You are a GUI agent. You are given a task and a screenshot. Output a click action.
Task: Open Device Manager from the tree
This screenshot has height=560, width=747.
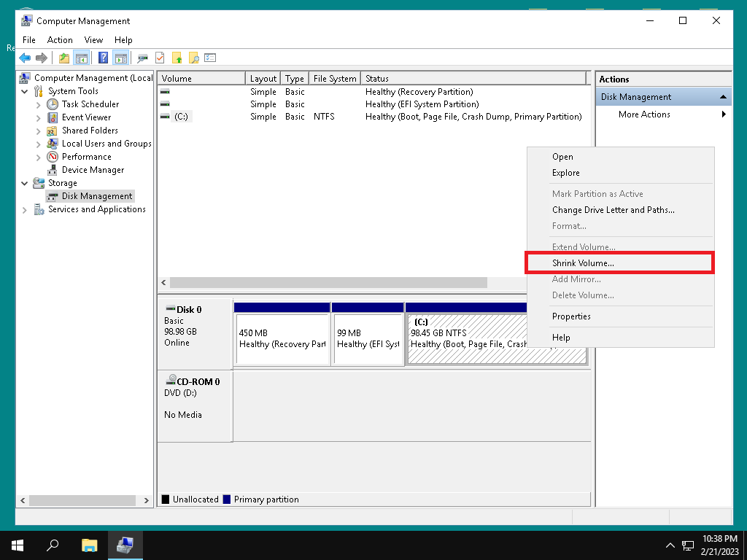pos(93,170)
